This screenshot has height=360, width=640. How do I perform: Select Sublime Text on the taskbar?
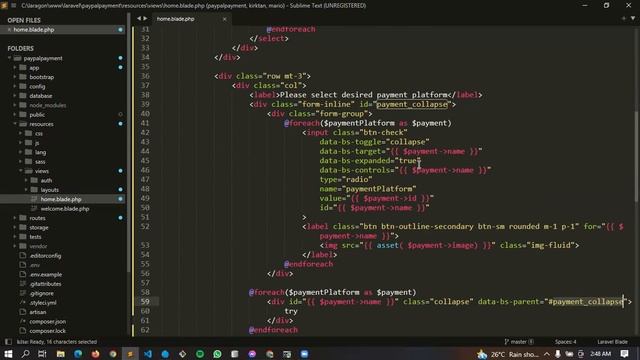coord(130,354)
